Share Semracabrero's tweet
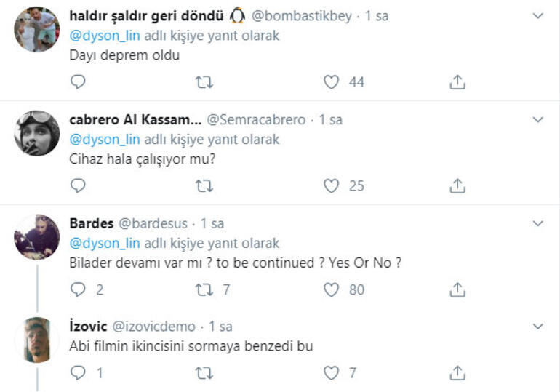Image resolution: width=560 pixels, height=392 pixels. click(457, 186)
